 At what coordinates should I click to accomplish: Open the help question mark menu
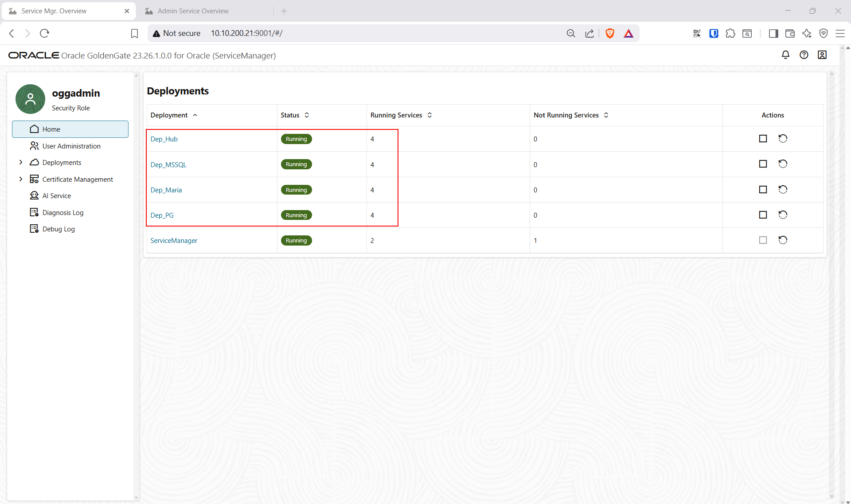coord(804,55)
